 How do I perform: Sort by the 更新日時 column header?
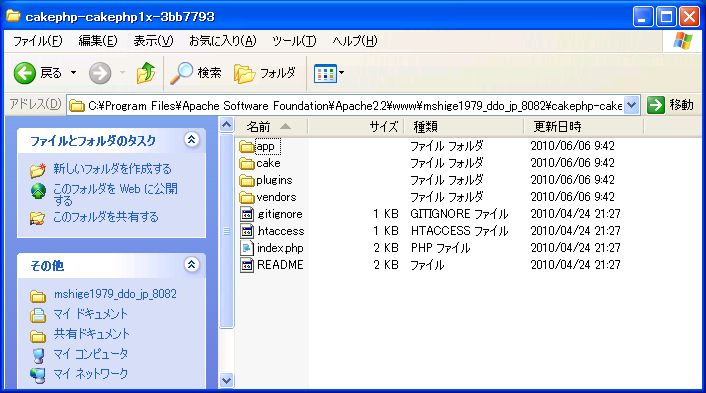pyautogui.click(x=584, y=127)
